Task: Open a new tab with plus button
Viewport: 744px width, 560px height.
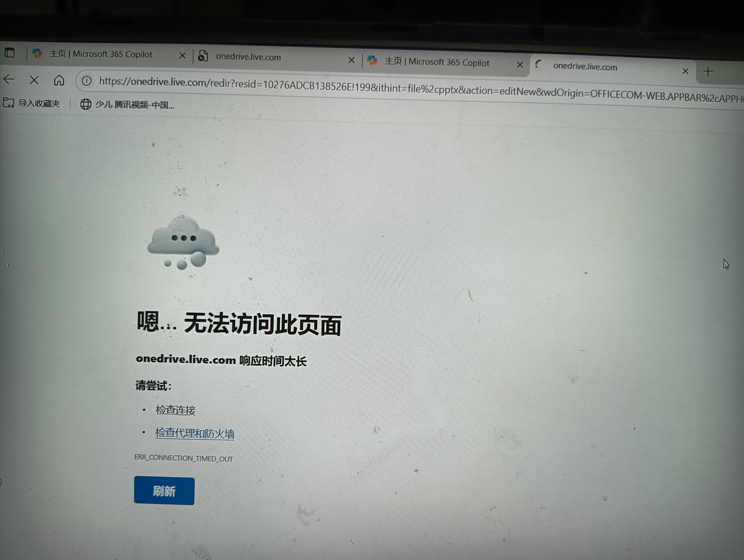Action: 708,71
